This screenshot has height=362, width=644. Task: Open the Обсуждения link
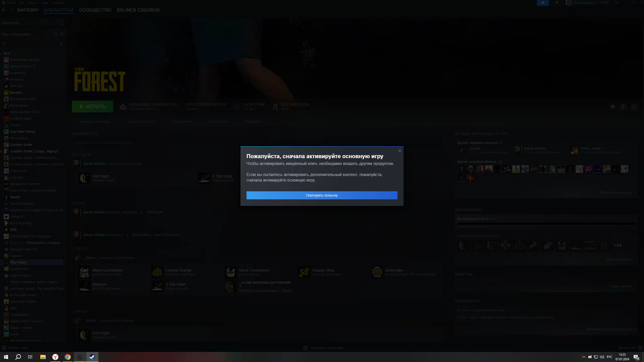tap(182, 121)
